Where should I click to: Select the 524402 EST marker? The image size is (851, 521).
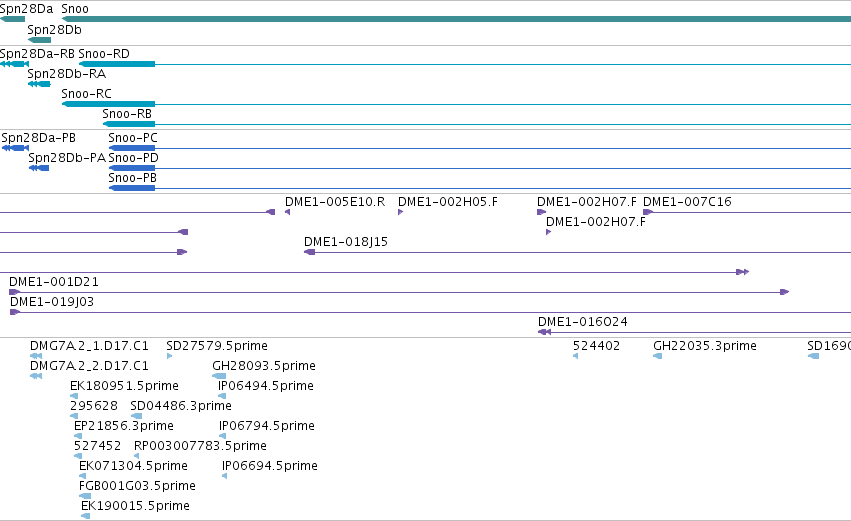(x=575, y=356)
